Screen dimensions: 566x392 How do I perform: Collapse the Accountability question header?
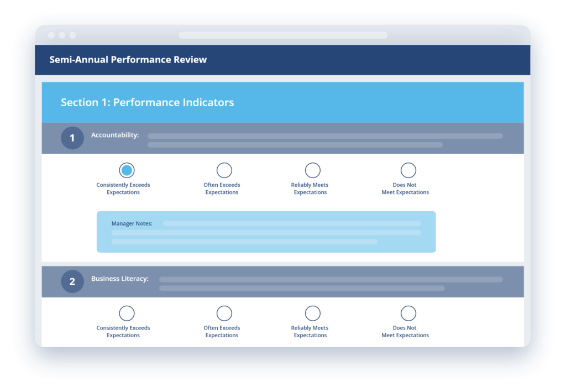coord(283,138)
